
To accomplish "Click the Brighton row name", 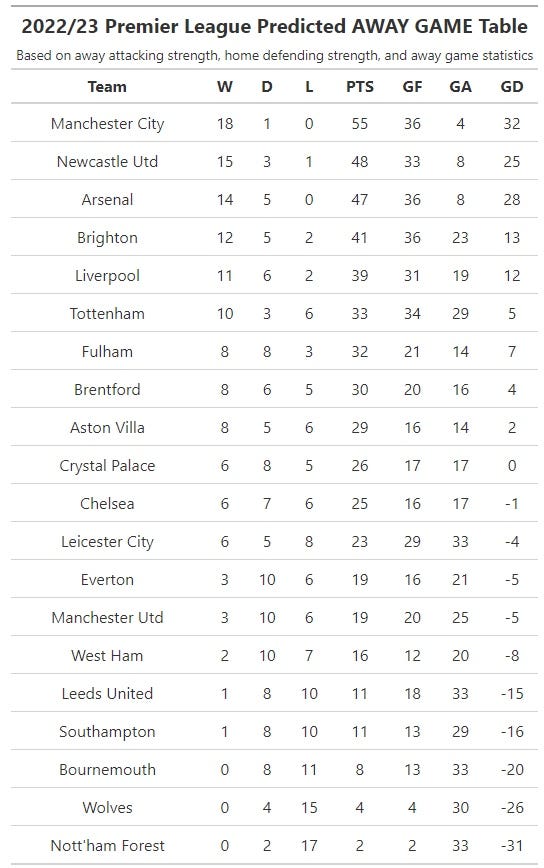I will pyautogui.click(x=107, y=238).
